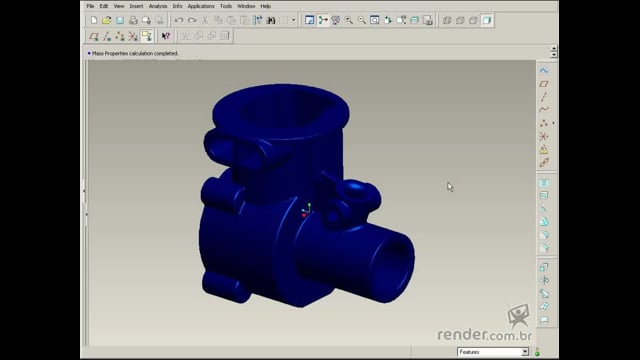This screenshot has width=640, height=360.
Task: Click the Regenerate model icon
Action: pos(258,20)
